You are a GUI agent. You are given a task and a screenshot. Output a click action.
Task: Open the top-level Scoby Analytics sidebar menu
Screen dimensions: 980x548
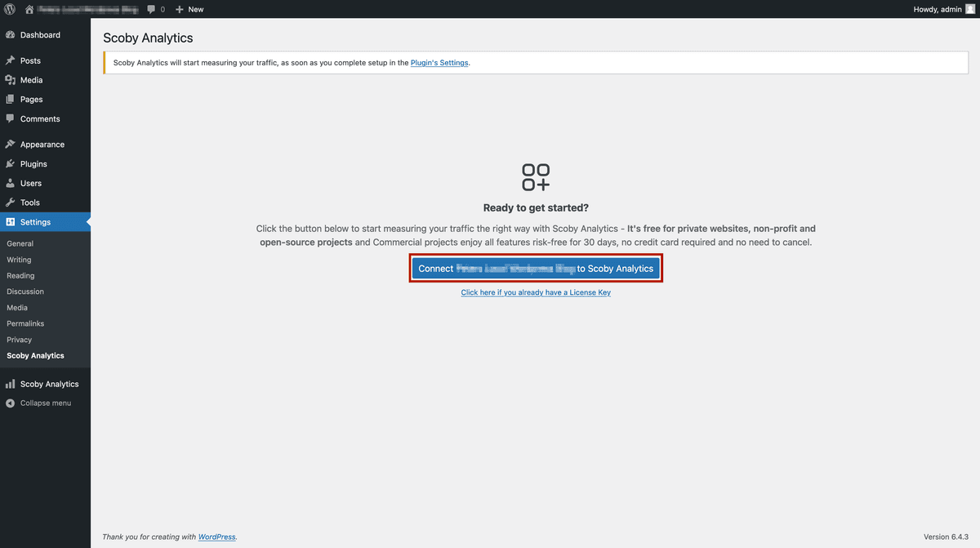[x=45, y=384]
